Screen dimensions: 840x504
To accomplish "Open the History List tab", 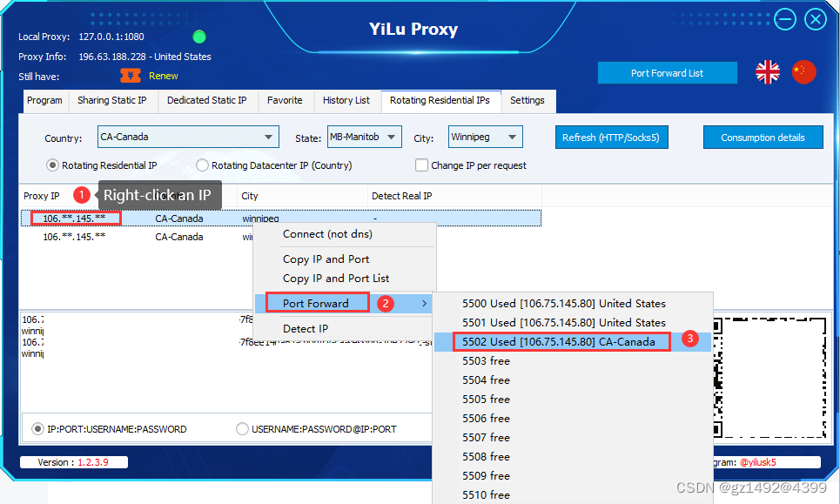I will [346, 100].
